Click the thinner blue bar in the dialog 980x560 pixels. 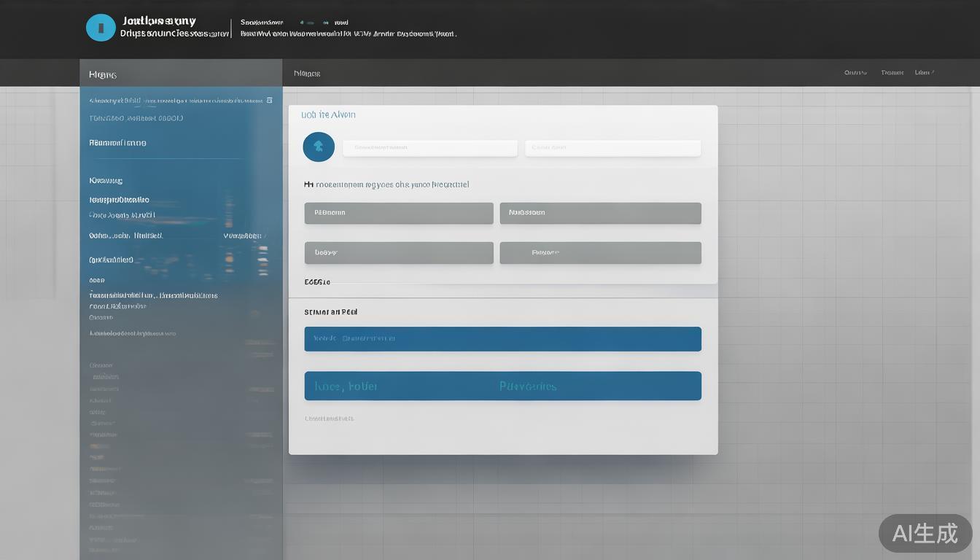pos(502,339)
